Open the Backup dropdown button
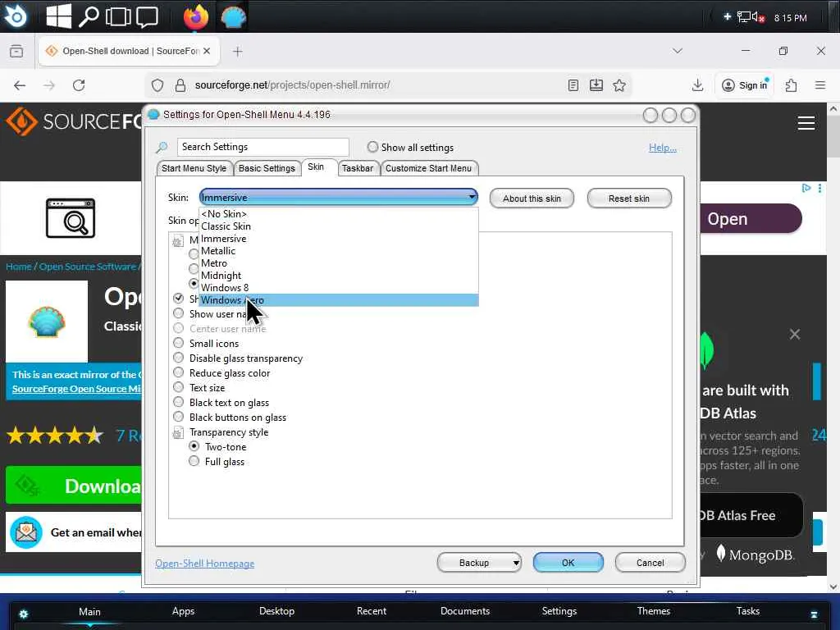This screenshot has height=630, width=840. 479,563
